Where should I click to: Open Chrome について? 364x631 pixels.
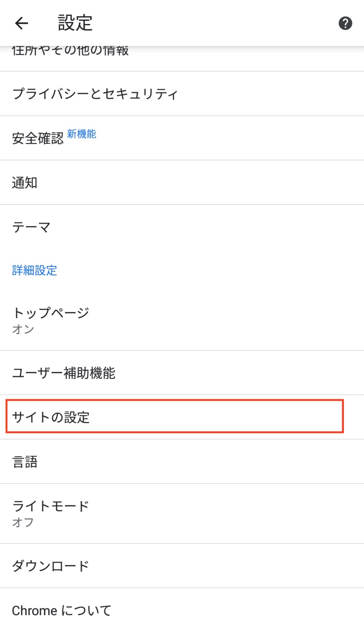(x=62, y=610)
